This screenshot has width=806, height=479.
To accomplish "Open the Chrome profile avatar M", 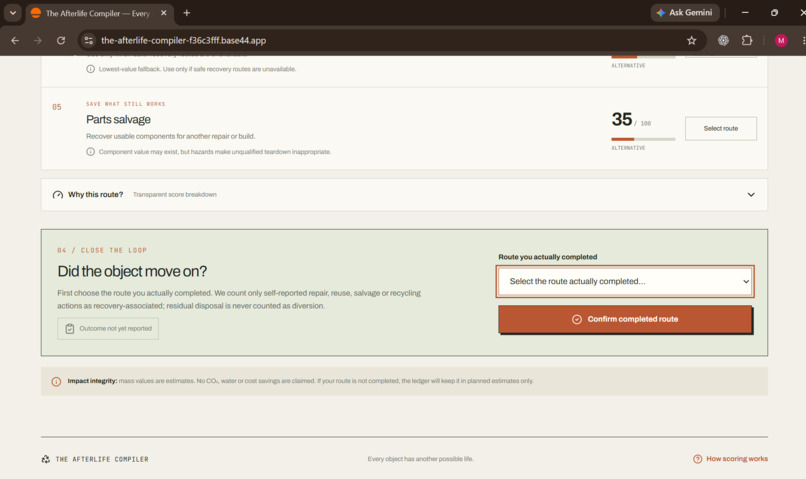I will 781,40.
